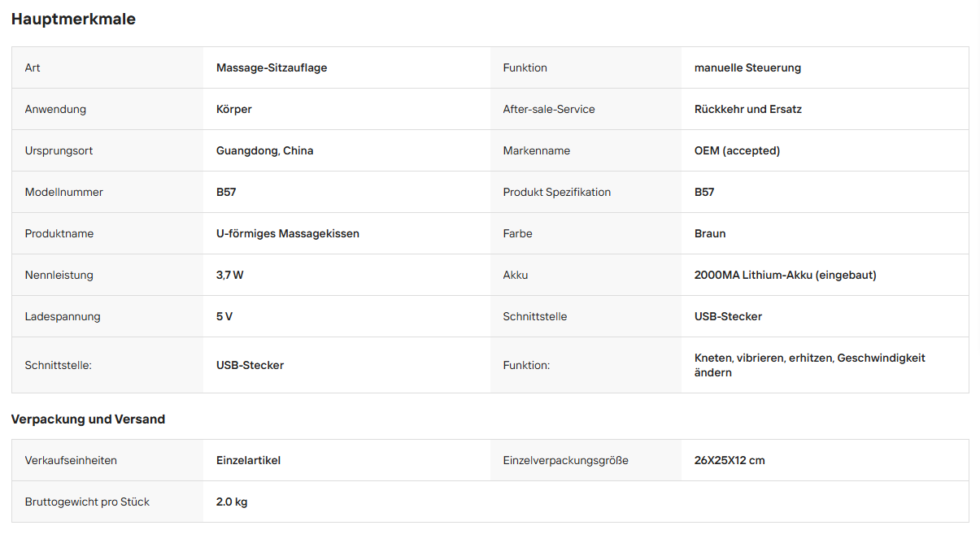Select the Massage-Sitzauflage value
The image size is (980, 543).
coord(272,67)
